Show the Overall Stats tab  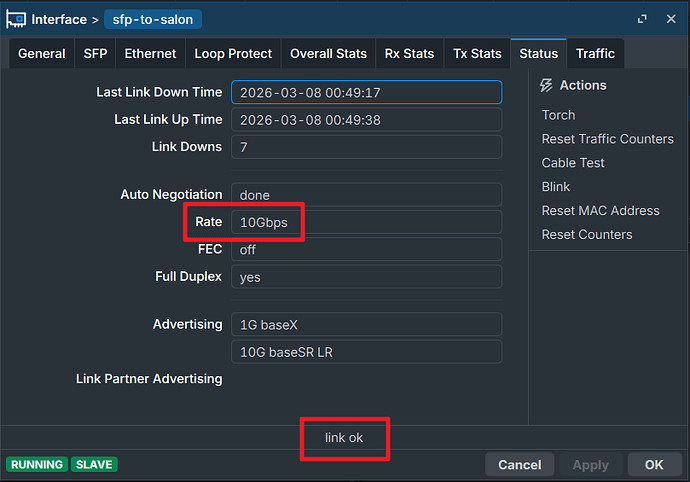328,54
